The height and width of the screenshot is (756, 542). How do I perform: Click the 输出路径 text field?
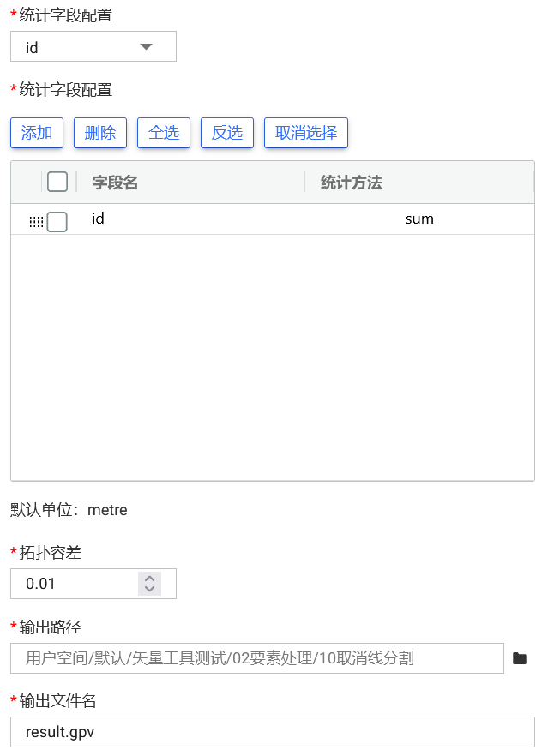click(257, 658)
